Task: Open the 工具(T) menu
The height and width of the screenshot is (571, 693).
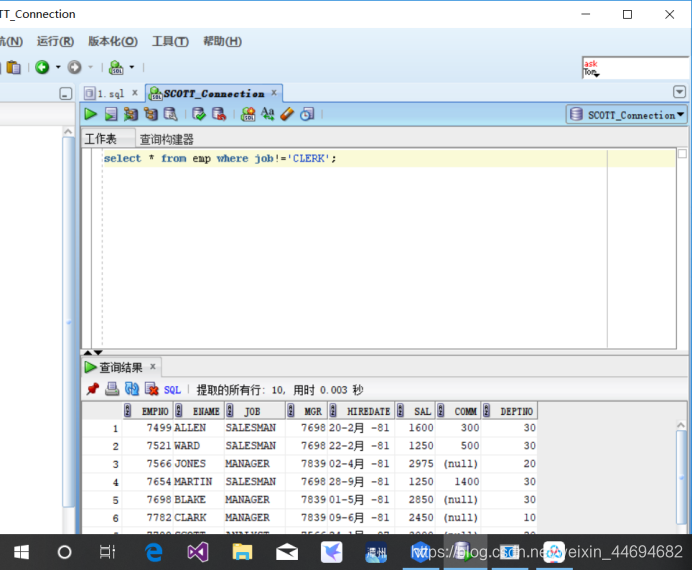Action: [170, 42]
